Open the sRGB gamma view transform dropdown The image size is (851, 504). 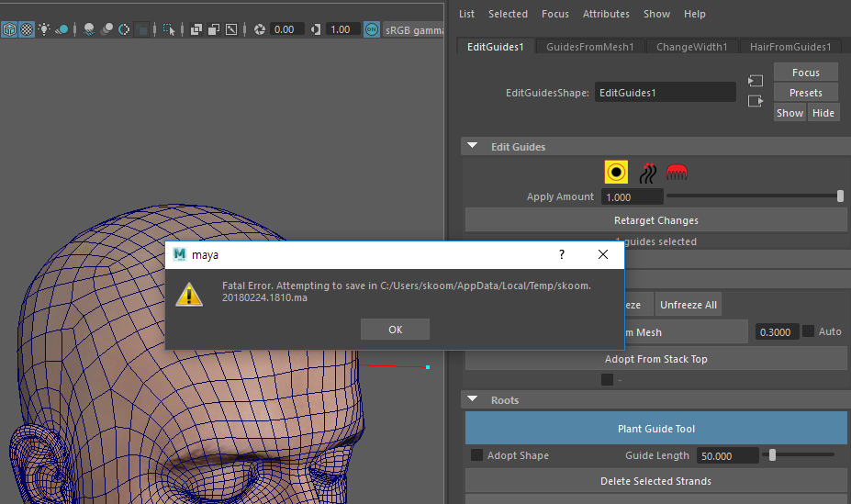[x=415, y=29]
